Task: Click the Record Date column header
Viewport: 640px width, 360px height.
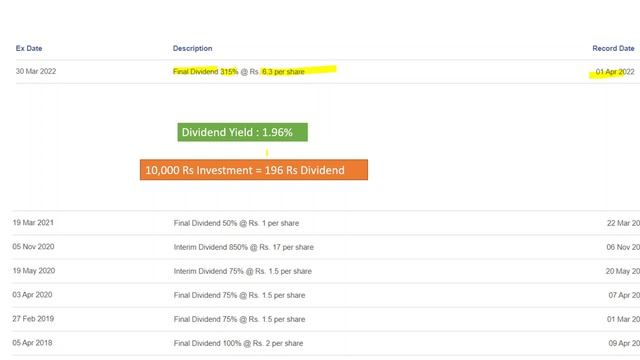Action: coord(613,48)
